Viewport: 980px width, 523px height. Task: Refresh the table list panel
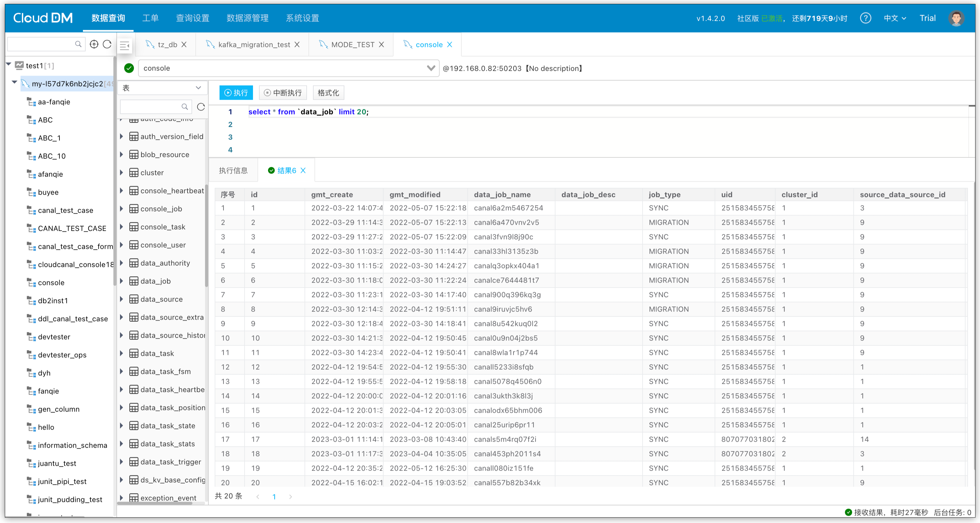click(201, 107)
